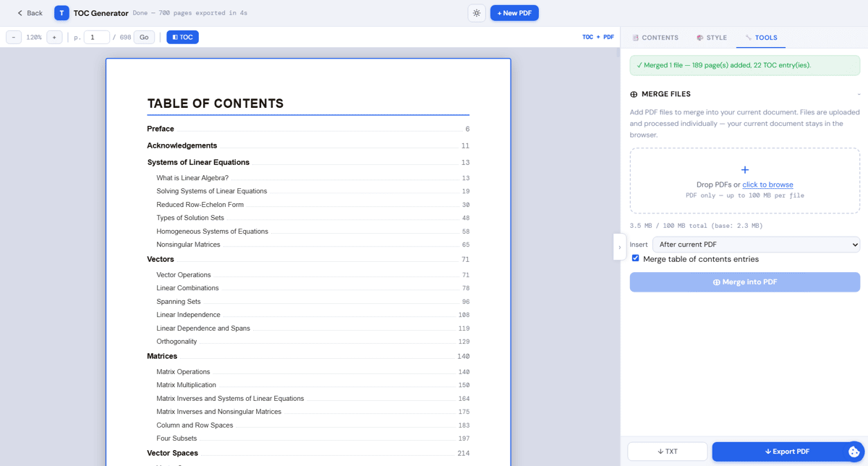Viewport: 868px width, 466px height.
Task: Click Matrix Inverses and Systems of Linear Equations
Action: tap(313, 399)
